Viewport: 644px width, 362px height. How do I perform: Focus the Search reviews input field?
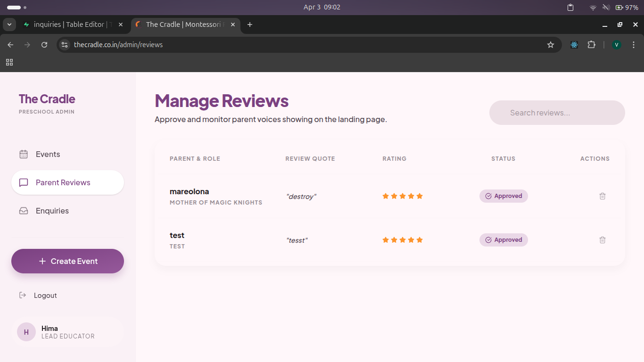coord(557,113)
